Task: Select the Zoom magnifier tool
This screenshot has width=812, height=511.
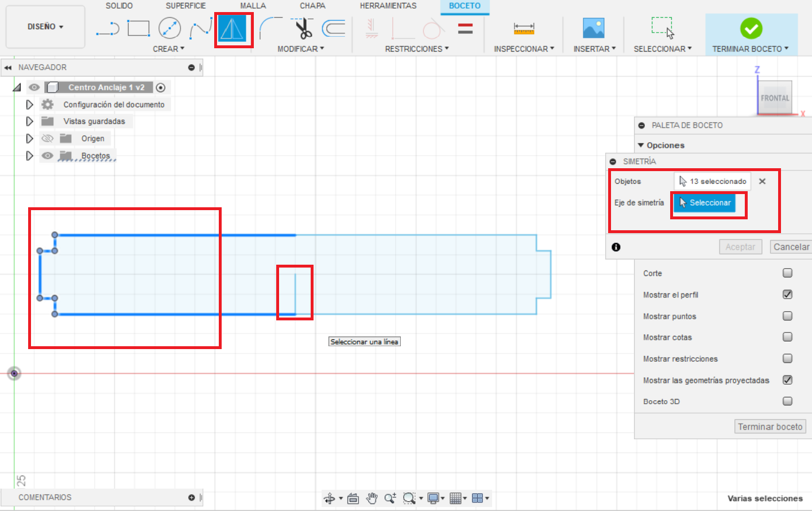Action: click(390, 498)
